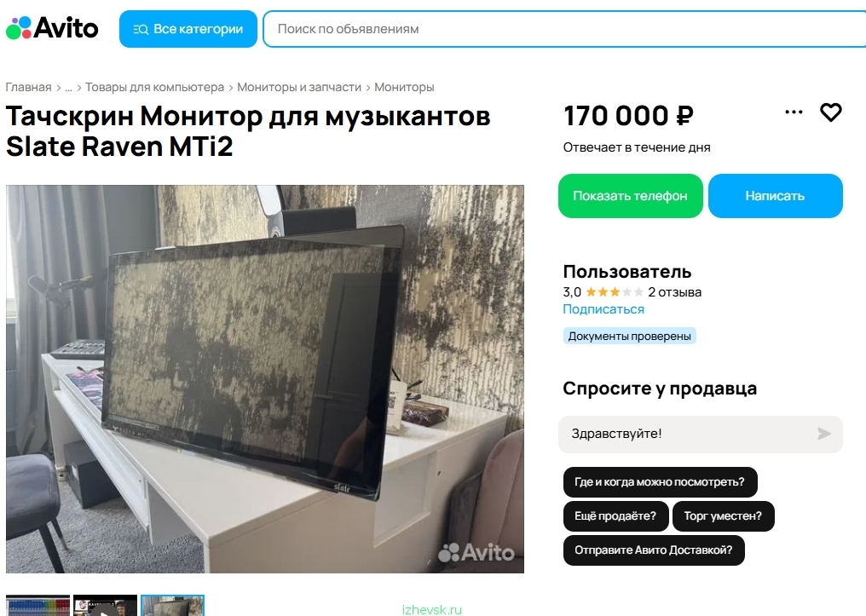The image size is (866, 616).
Task: Click the Написать button
Action: (775, 196)
